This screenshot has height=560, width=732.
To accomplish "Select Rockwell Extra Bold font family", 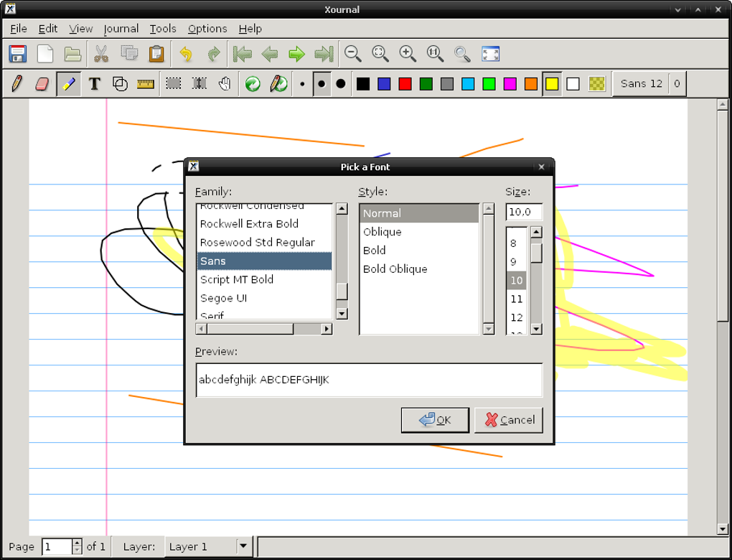I will click(264, 224).
